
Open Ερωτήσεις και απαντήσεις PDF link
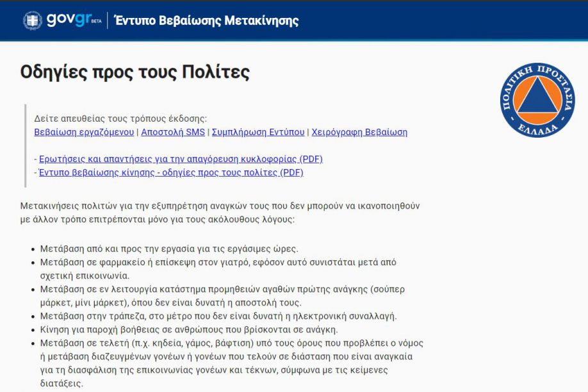181,159
